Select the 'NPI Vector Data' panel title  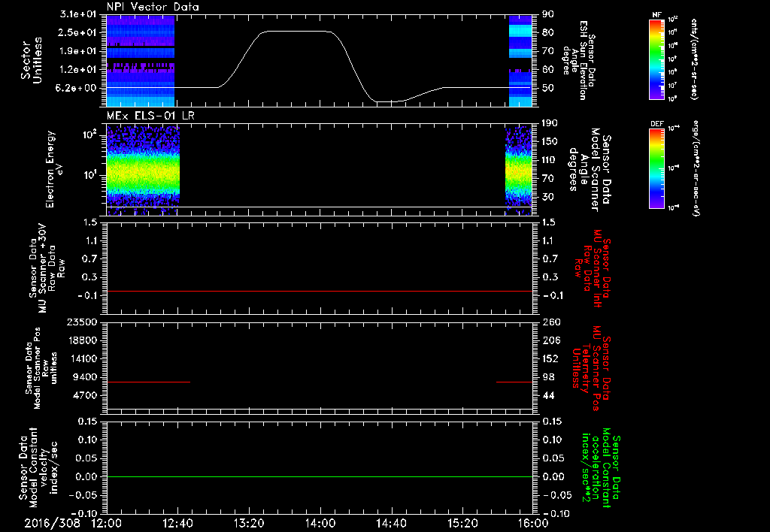point(153,7)
